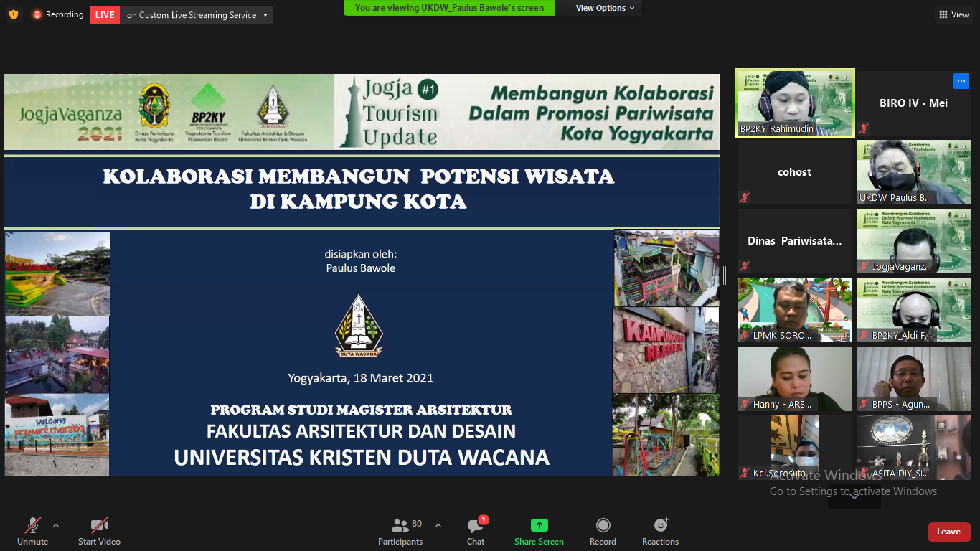Click the JogjaVaganza 2021 logo on slide

point(70,122)
